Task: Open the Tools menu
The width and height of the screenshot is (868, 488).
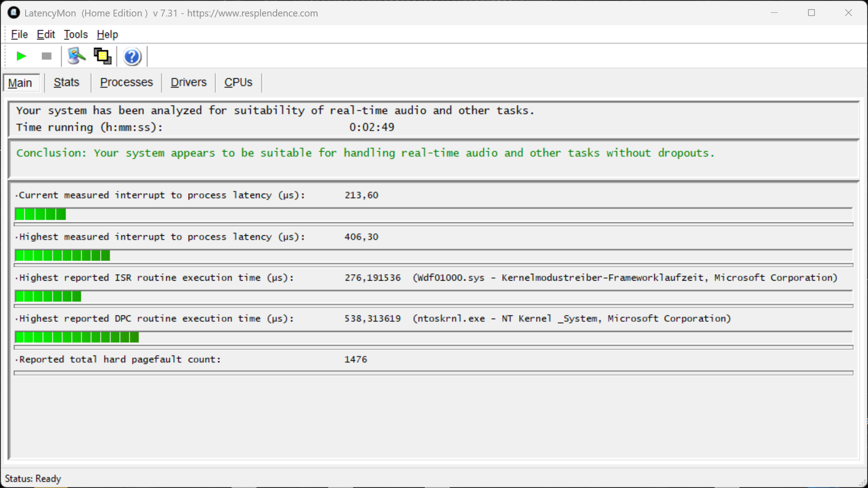Action: pyautogui.click(x=76, y=34)
